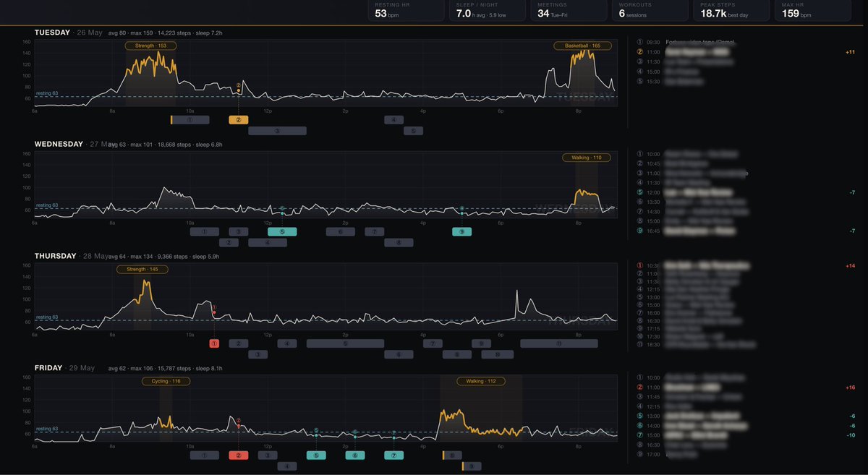Select Thursday's Strength · 145 workout label
The width and height of the screenshot is (868, 475).
click(142, 269)
